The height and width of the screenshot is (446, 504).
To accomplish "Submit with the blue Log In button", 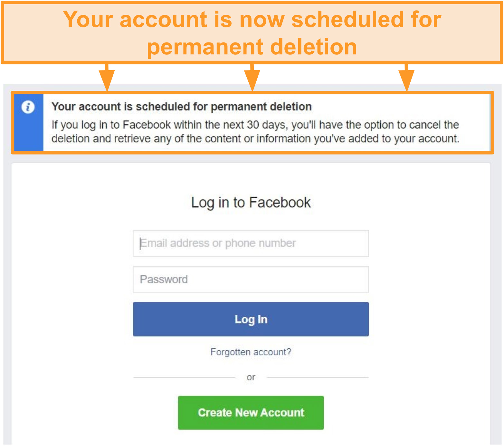I will tap(251, 319).
